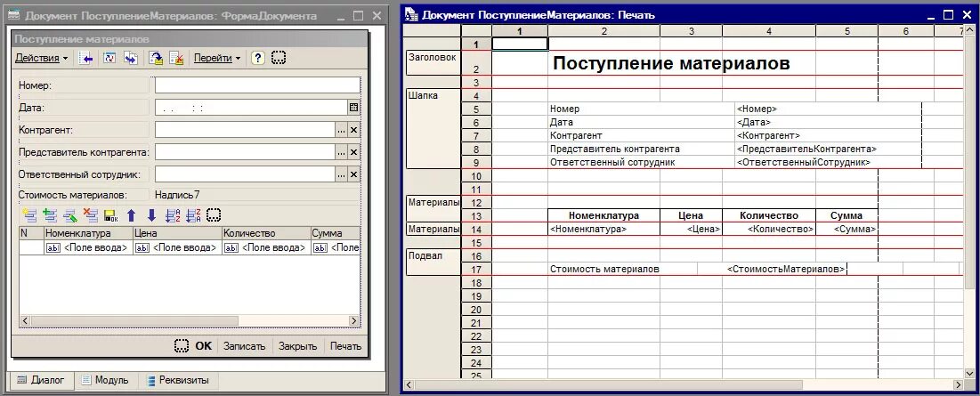Open selection for Ответственный сотрудник field
This screenshot has height=396, width=980.
click(341, 175)
